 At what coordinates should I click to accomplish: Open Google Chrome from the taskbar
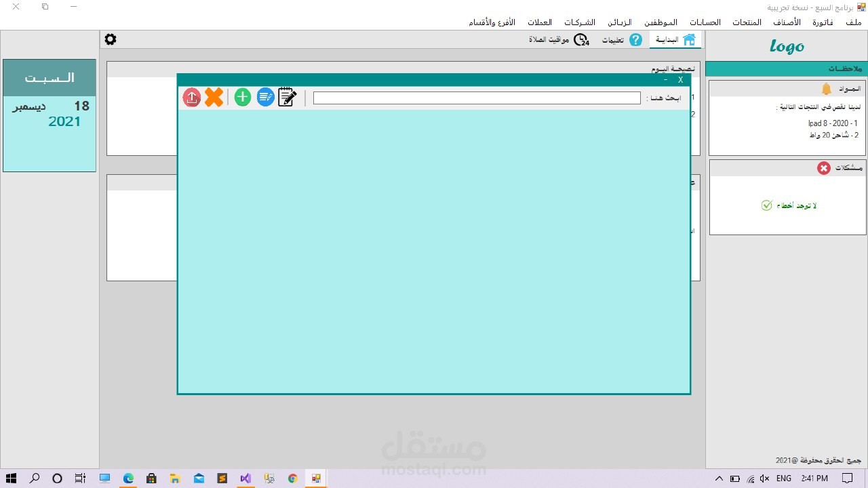292,479
